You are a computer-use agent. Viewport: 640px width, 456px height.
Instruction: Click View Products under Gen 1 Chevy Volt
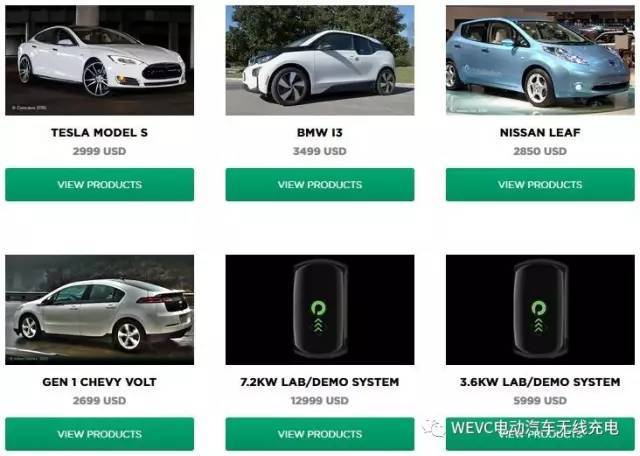click(100, 434)
